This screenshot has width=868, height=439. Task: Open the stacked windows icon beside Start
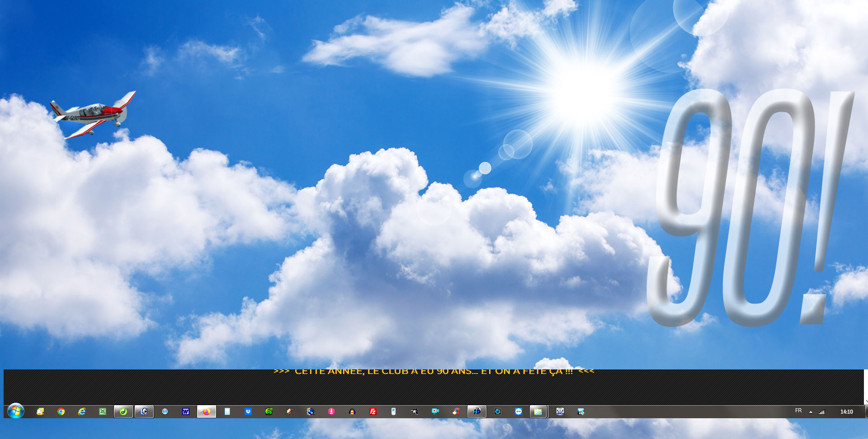(40, 411)
